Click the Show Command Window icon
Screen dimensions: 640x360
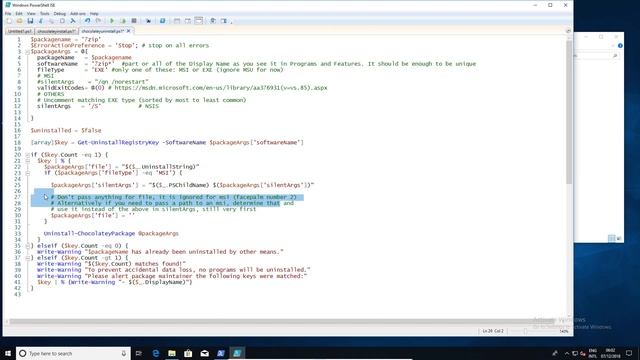tap(213, 20)
